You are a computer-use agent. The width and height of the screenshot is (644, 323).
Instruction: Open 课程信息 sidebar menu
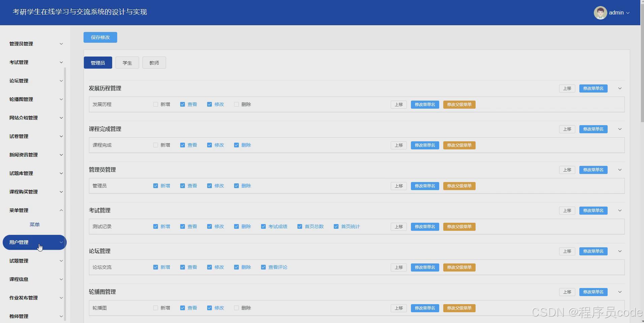pos(35,279)
